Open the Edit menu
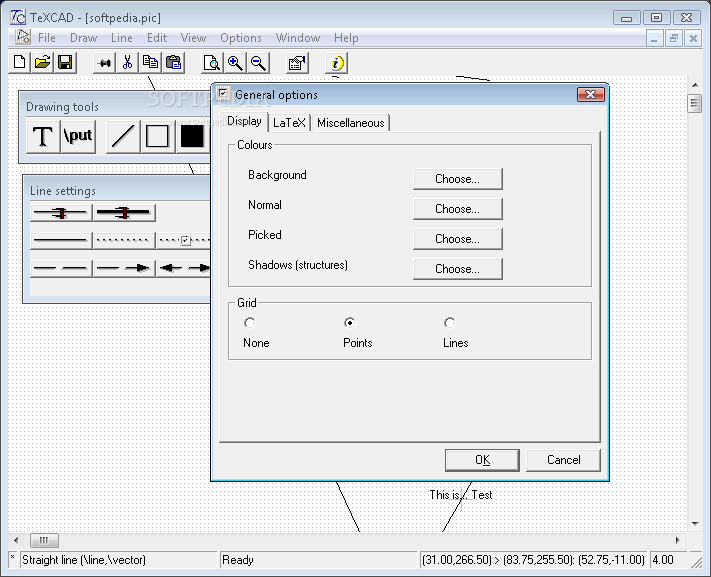The height and width of the screenshot is (577, 711). click(157, 38)
